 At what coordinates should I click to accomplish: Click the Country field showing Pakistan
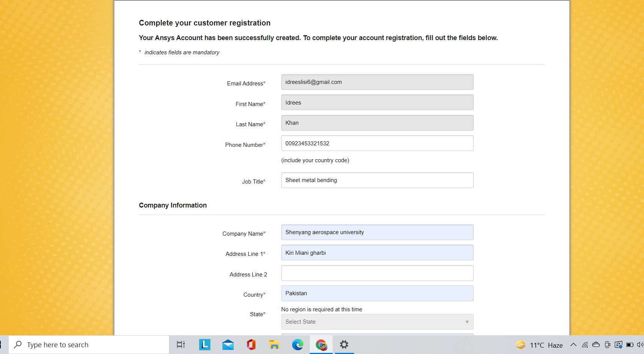pyautogui.click(x=377, y=293)
